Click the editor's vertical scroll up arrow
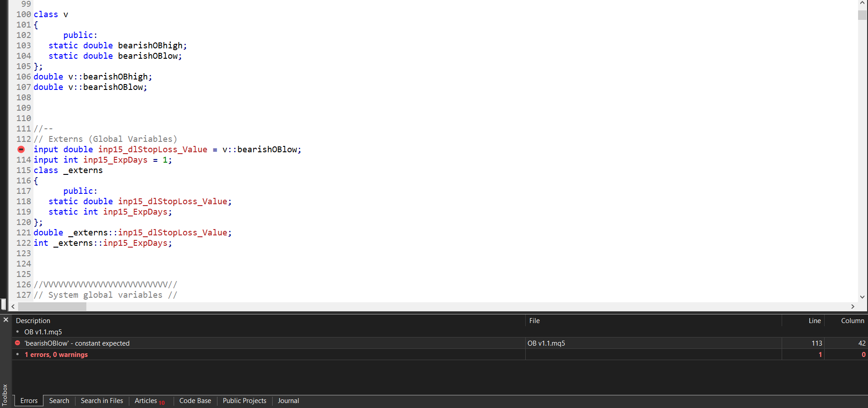 pyautogui.click(x=862, y=4)
